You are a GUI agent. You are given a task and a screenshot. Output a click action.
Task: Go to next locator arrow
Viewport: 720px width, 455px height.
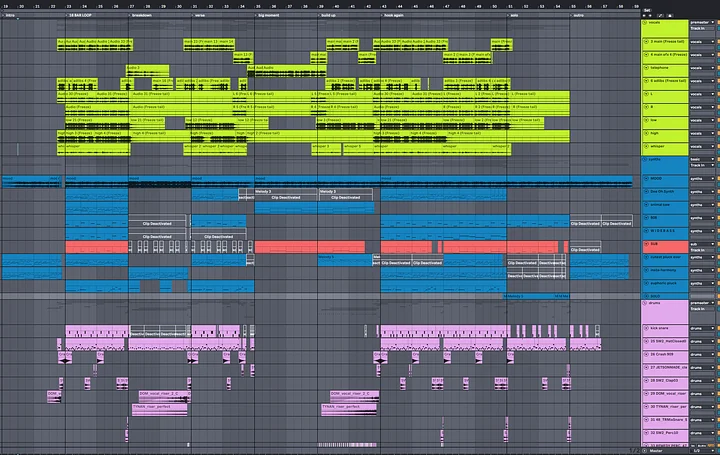tap(650, 16)
